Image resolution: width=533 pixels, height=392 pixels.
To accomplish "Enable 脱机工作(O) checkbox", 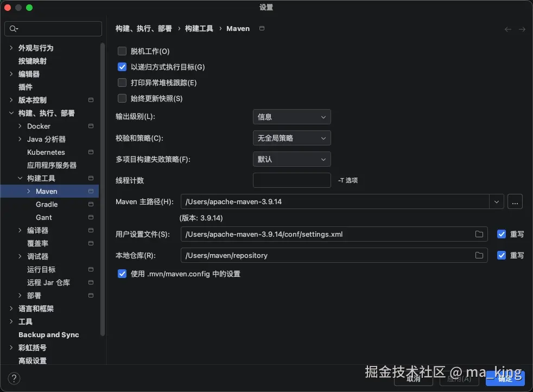I will (x=122, y=52).
